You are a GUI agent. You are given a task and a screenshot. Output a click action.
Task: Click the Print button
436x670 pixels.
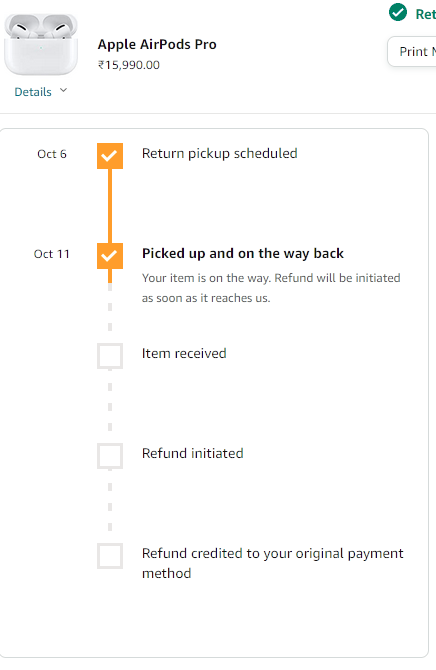tap(412, 51)
